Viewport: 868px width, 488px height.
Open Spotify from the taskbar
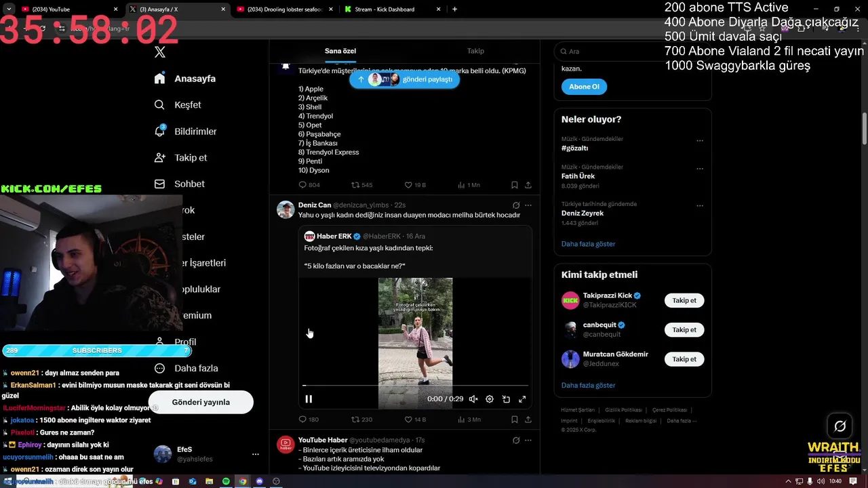coord(226,481)
